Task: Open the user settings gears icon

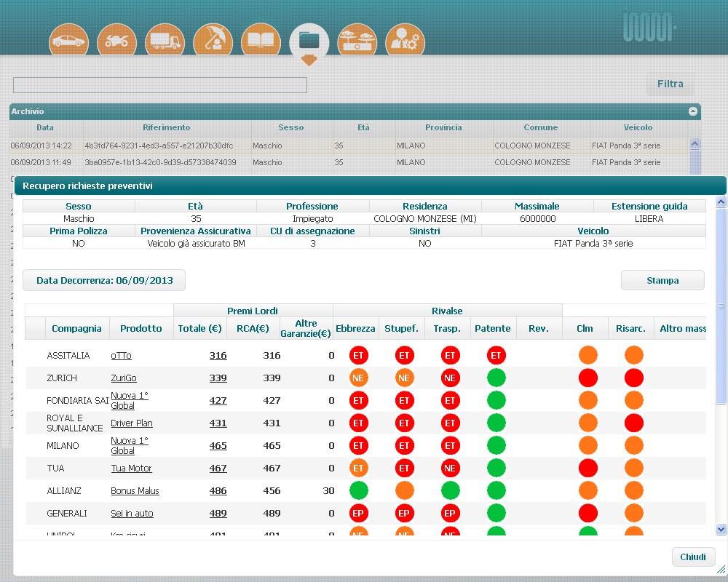Action: point(405,41)
